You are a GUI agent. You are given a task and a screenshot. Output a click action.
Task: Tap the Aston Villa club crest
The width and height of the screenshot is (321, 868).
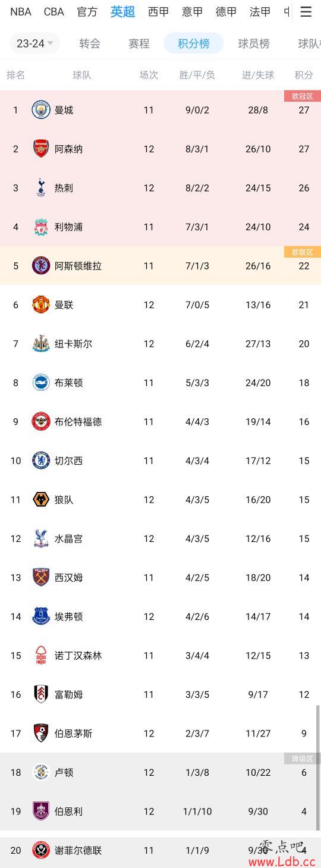click(41, 265)
